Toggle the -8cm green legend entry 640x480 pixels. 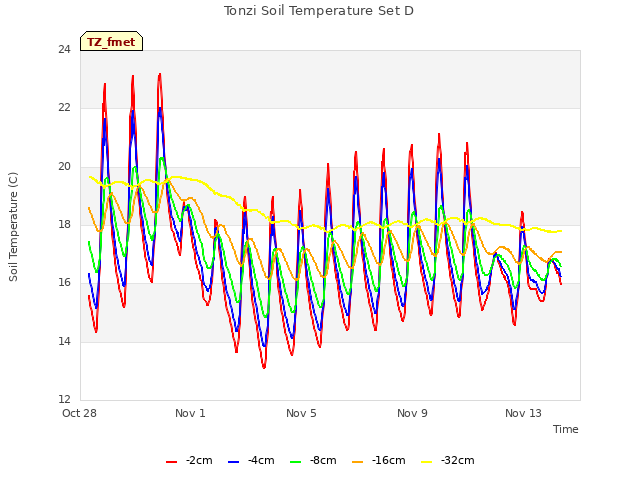[313, 461]
